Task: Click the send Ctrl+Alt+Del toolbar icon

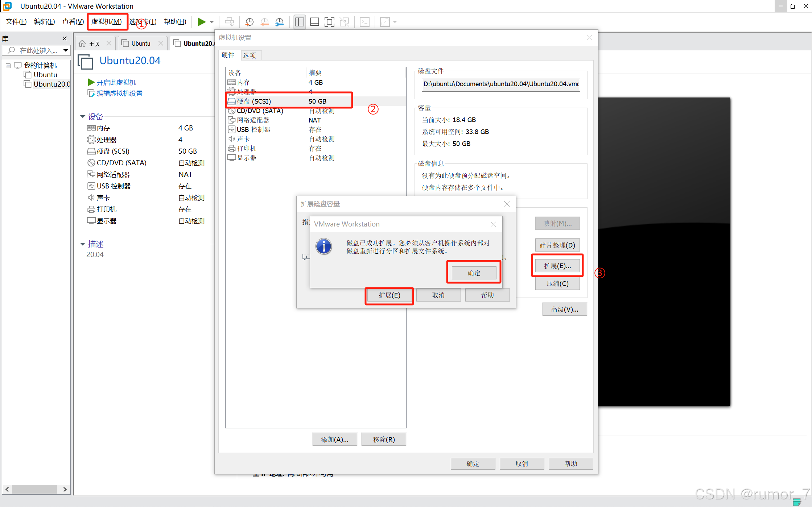Action: coord(230,22)
